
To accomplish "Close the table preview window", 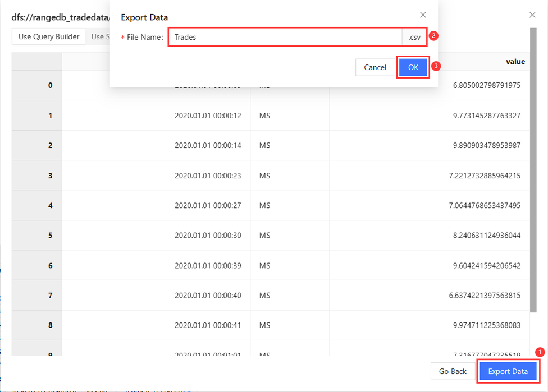I will click(x=532, y=15).
